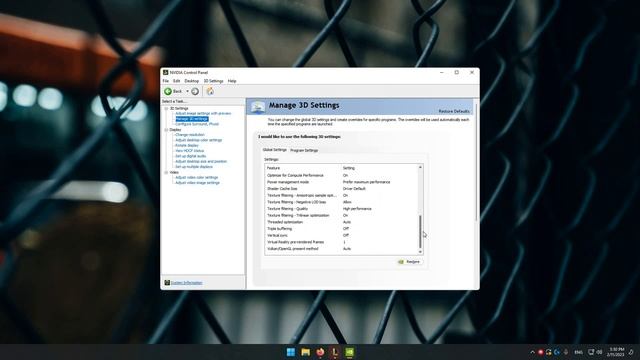The image size is (640, 360).
Task: Open Adjust video image settings
Action: click(x=197, y=183)
